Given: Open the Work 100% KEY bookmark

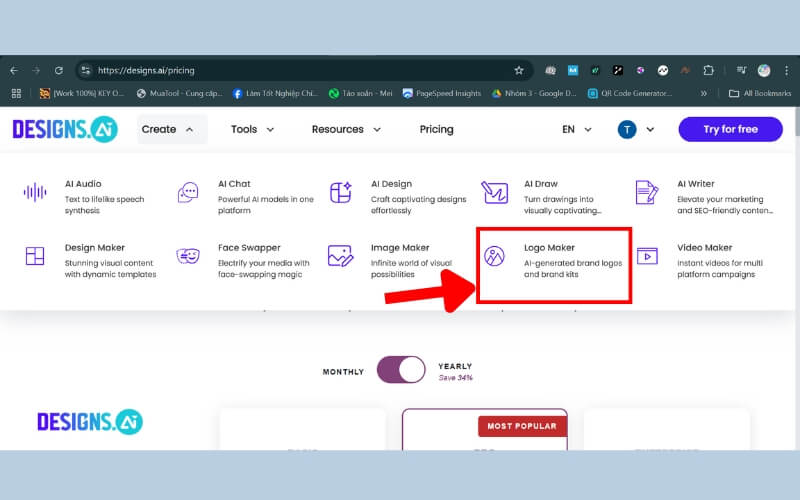Looking at the screenshot, I should pos(82,93).
